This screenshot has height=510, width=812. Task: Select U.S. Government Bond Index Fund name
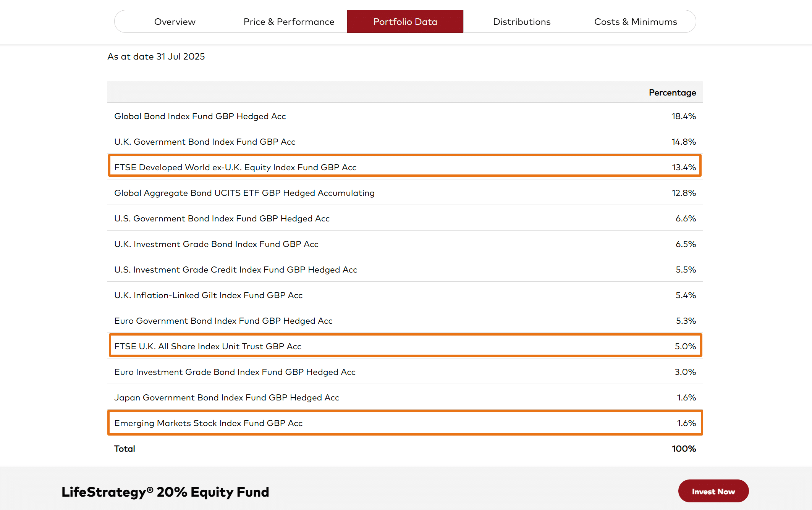(x=222, y=218)
